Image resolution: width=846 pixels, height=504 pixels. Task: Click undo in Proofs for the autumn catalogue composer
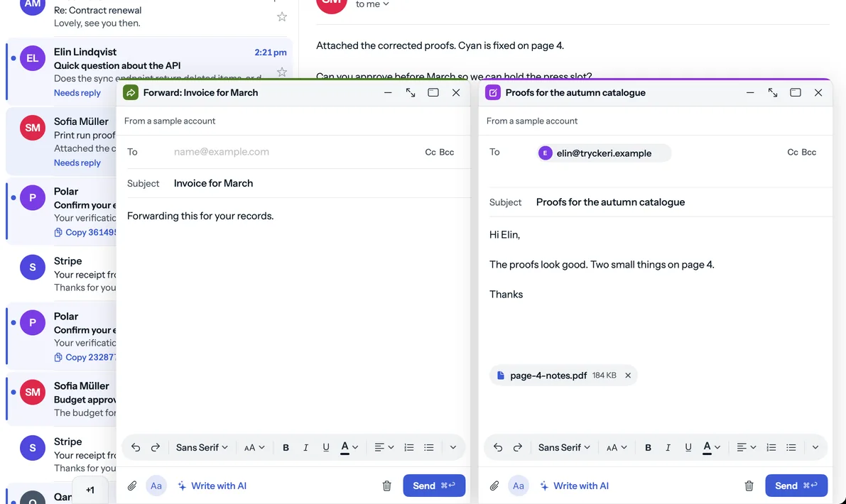click(498, 447)
